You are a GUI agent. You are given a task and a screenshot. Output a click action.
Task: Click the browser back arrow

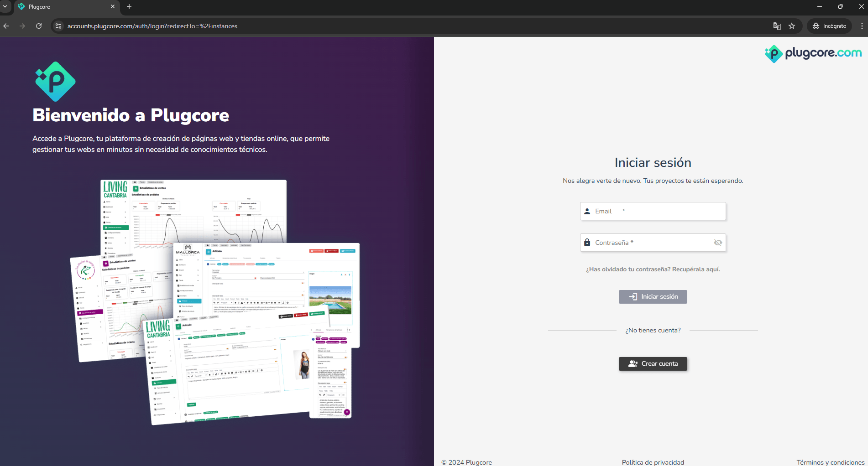pos(6,26)
